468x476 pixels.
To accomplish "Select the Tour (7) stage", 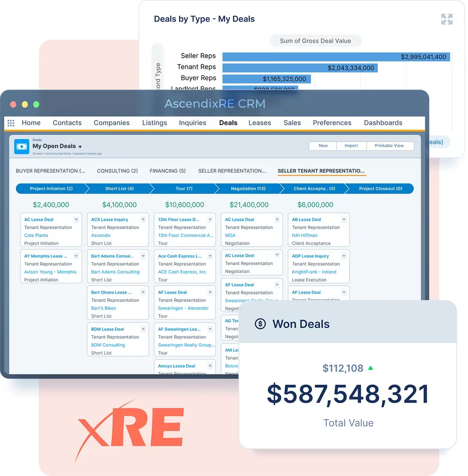I will point(184,189).
